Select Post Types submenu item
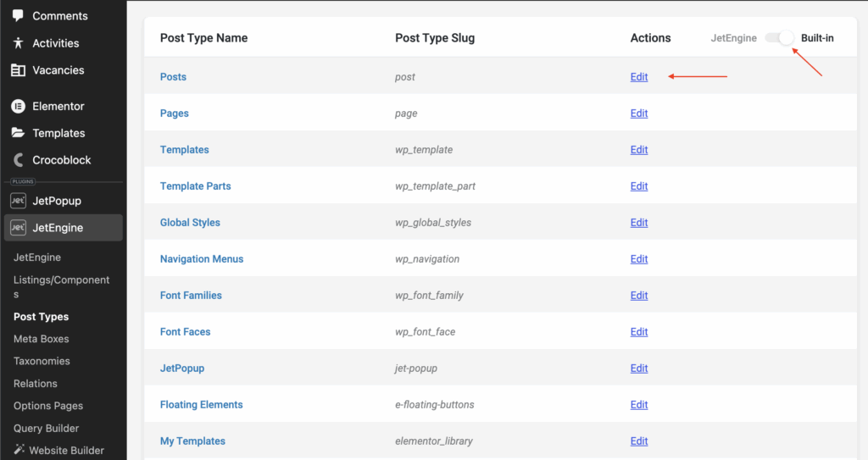The image size is (868, 460). coord(41,317)
